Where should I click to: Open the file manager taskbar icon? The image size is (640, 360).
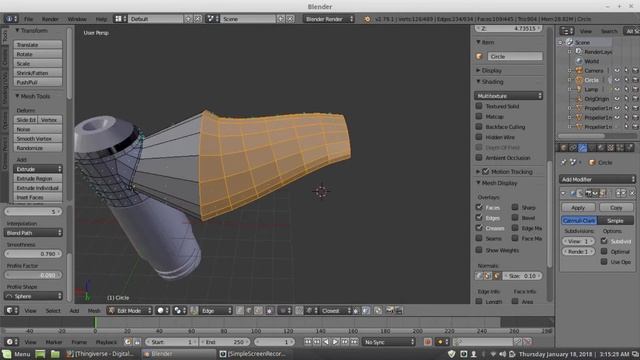(55, 354)
